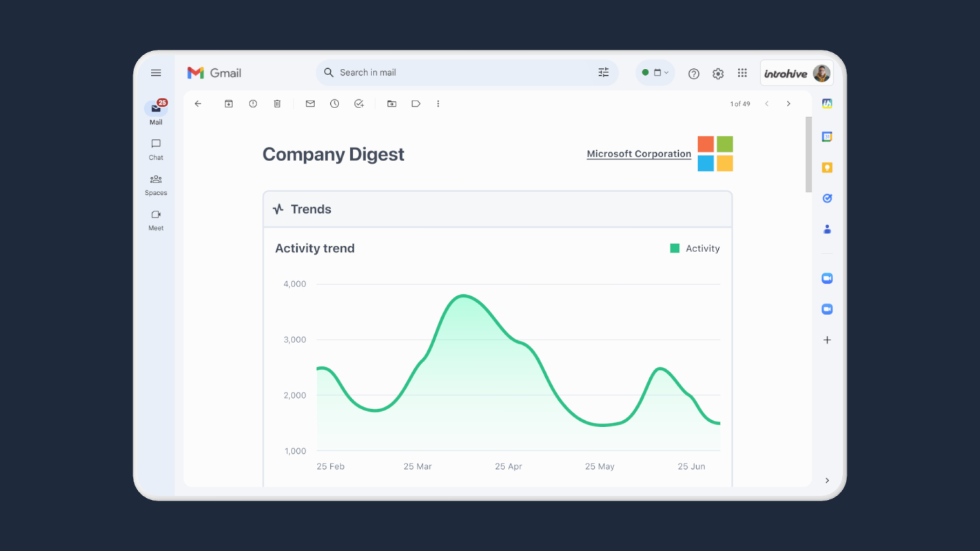
Task: Delete the email with the trash icon
Action: pos(277,104)
